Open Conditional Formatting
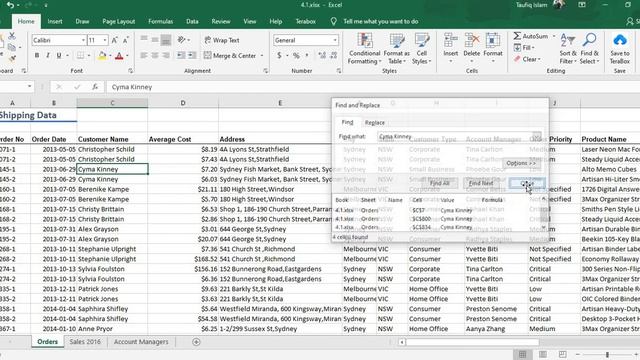This screenshot has height=360, width=640. [364, 49]
